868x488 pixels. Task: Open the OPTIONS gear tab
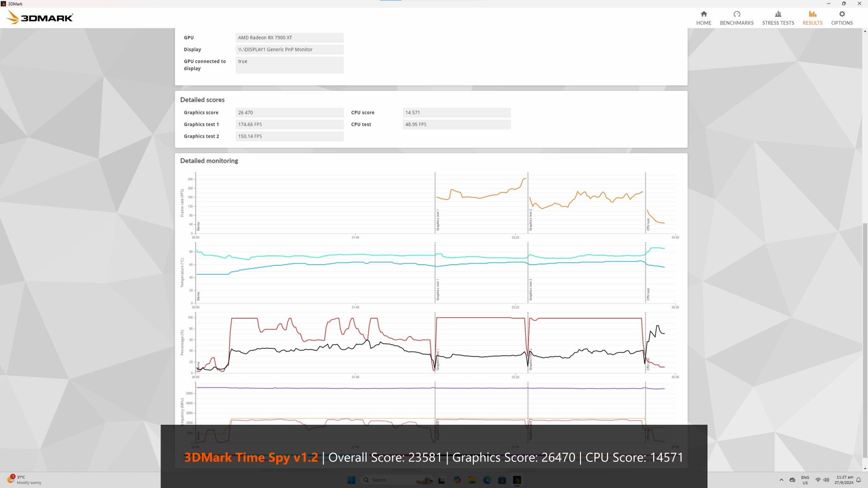[x=842, y=18]
